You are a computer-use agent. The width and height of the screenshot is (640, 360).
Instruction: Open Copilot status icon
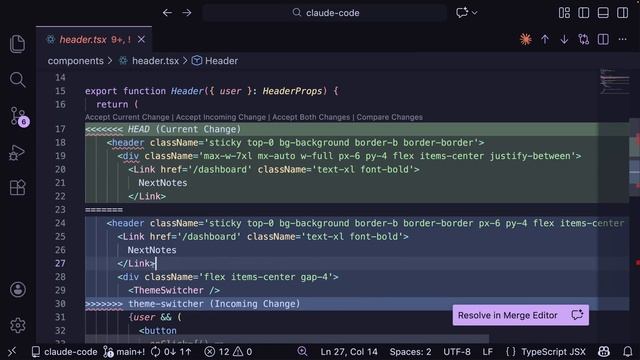pos(604,351)
